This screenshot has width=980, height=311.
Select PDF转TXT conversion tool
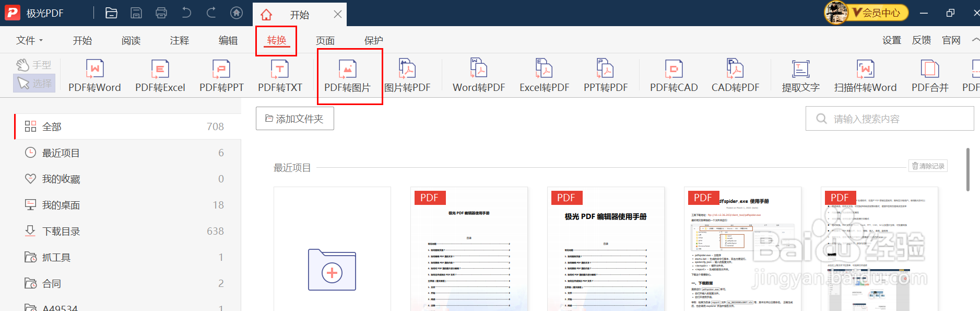click(x=280, y=76)
